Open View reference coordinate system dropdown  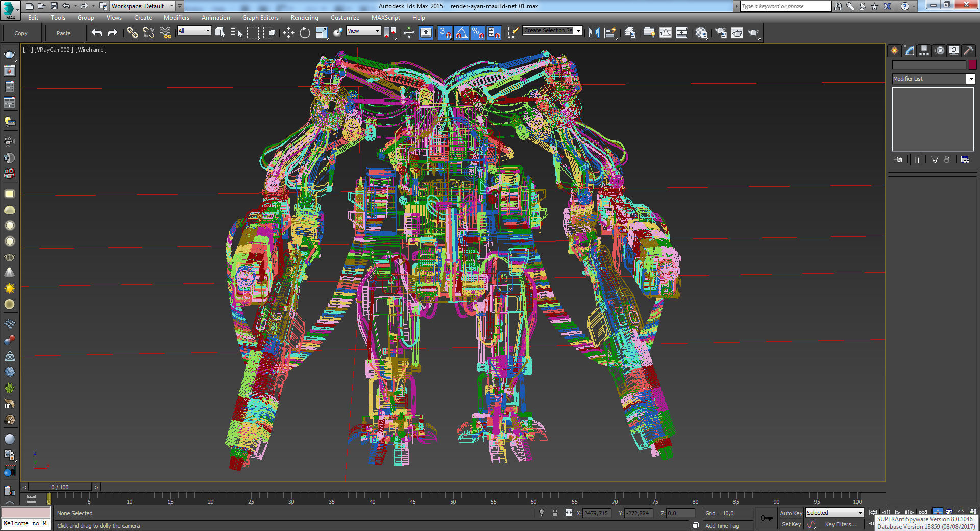[363, 31]
